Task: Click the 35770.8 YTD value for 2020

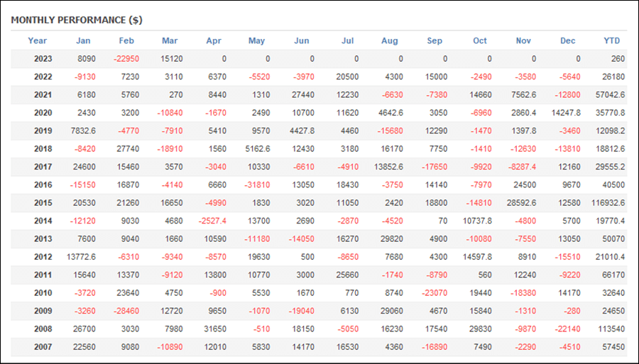Action: click(610, 113)
